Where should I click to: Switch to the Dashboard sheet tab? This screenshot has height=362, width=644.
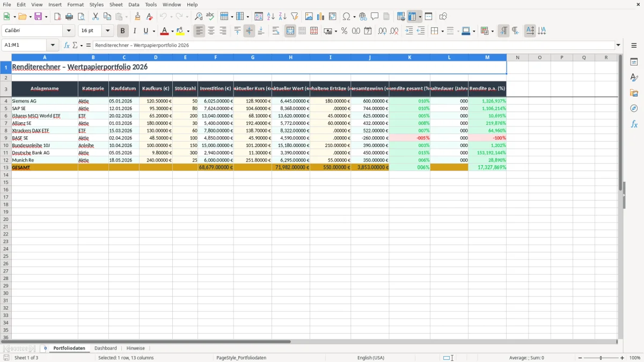pyautogui.click(x=106, y=348)
